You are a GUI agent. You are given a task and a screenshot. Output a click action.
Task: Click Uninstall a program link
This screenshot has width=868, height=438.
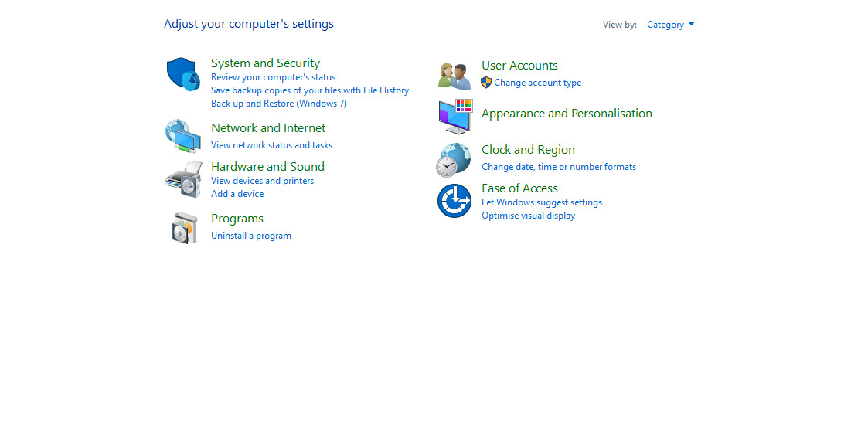[251, 236]
